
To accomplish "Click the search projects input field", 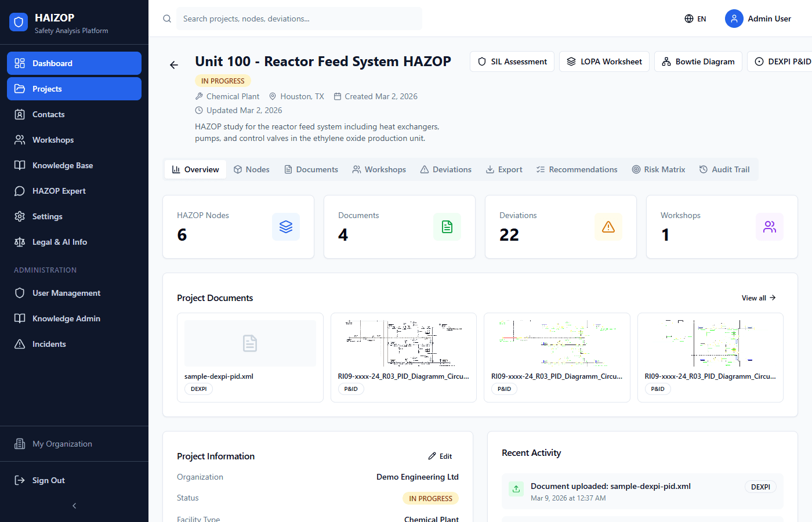I will pyautogui.click(x=299, y=19).
